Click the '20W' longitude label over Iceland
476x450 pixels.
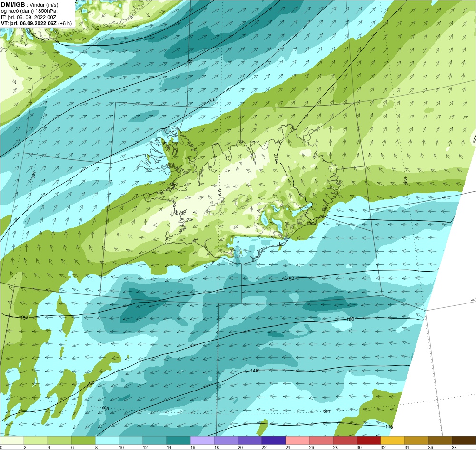pos(219,192)
